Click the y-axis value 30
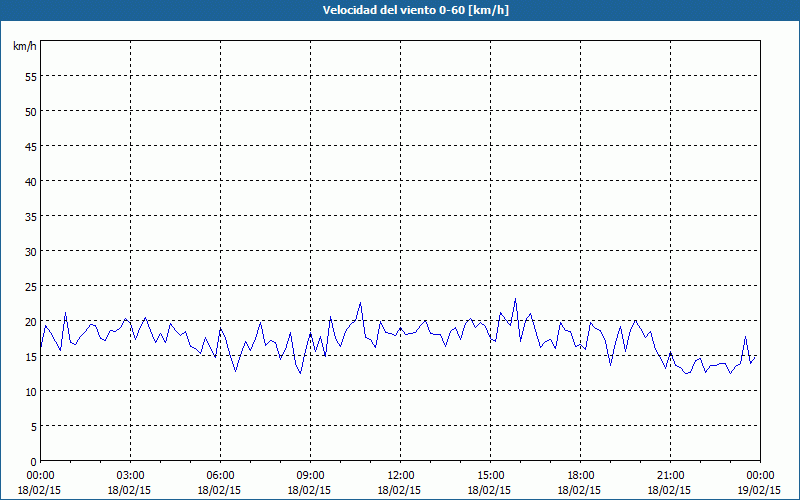800x500 pixels. 31,252
